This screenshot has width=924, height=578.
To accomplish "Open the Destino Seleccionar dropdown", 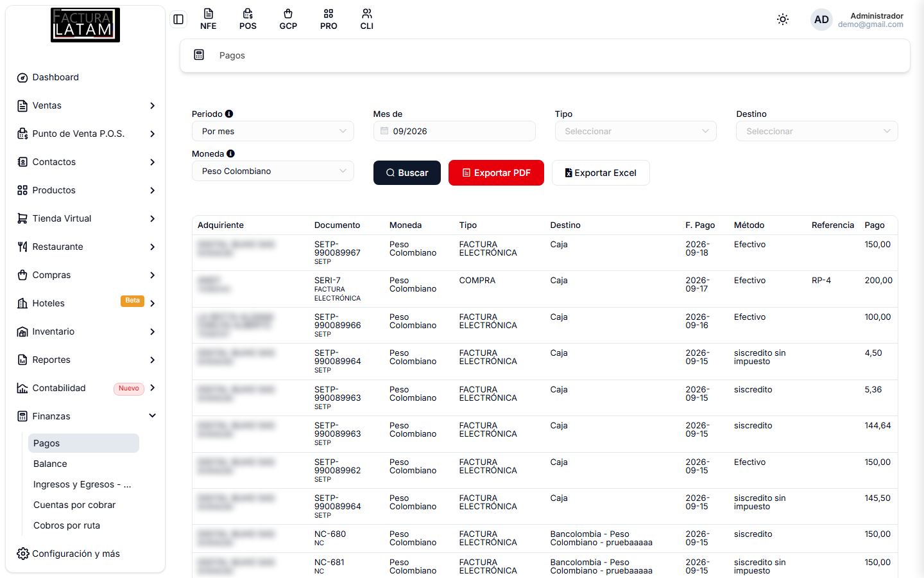I will (x=817, y=131).
